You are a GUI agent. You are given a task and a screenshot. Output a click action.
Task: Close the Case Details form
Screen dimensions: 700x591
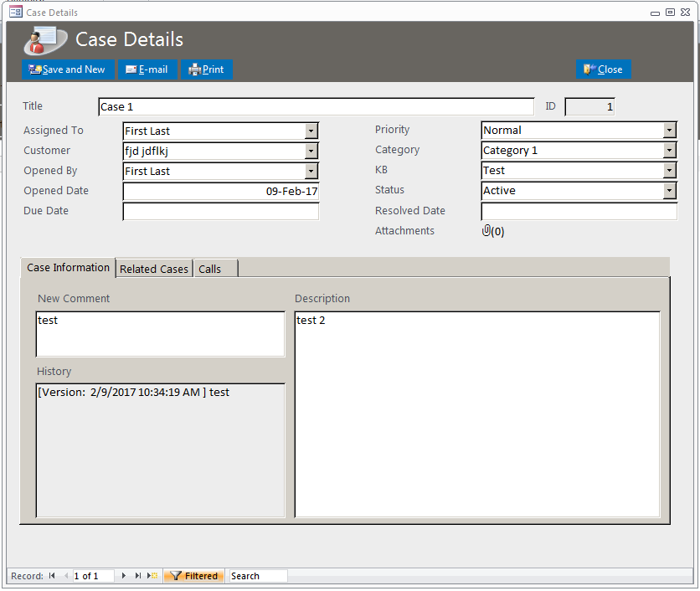[603, 69]
